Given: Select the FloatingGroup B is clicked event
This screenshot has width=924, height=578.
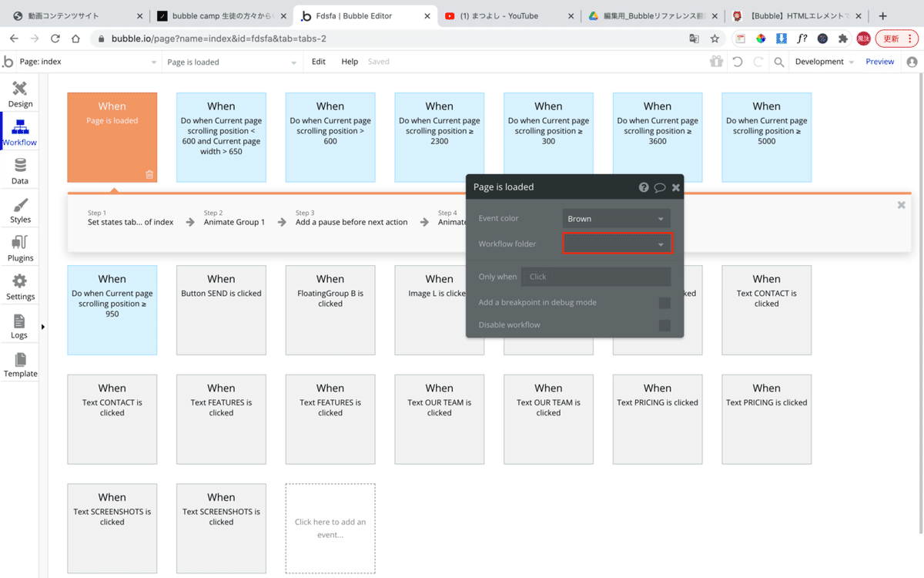Looking at the screenshot, I should pyautogui.click(x=330, y=310).
